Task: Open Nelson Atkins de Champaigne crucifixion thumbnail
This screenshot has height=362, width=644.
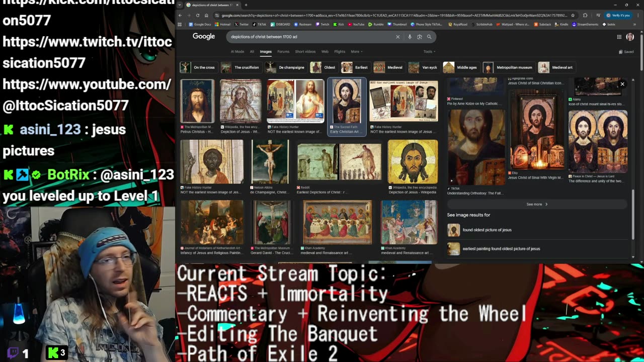Action: tap(270, 162)
